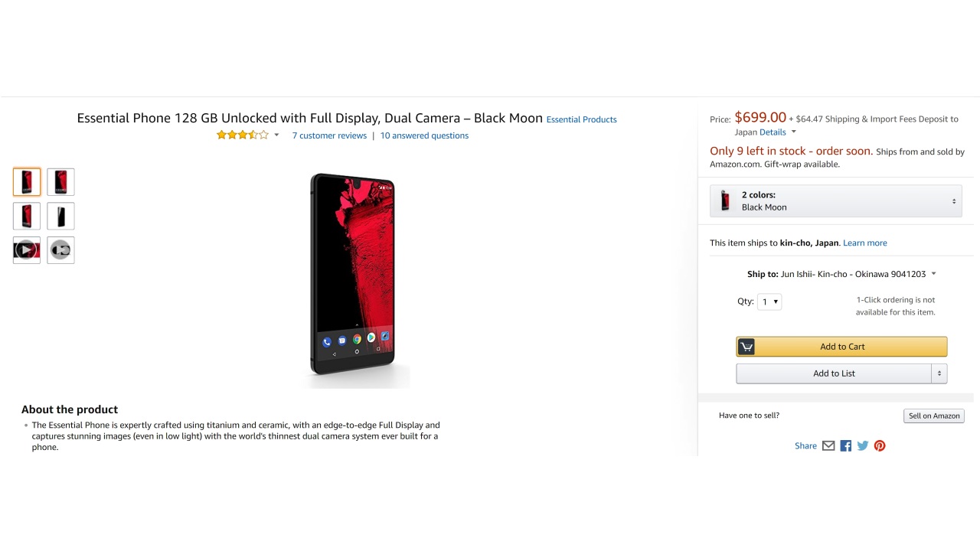Click the Sell on Amazon button
This screenshot has width=980, height=551.
933,416
